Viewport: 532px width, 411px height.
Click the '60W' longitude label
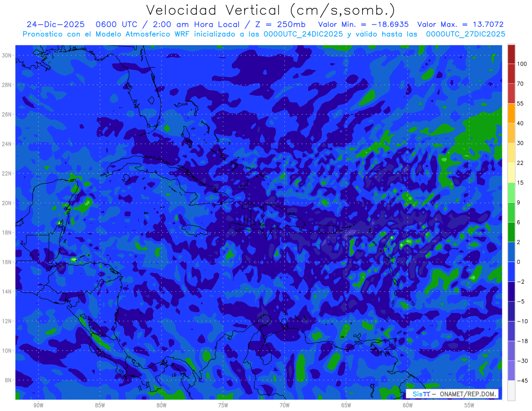pyautogui.click(x=408, y=405)
